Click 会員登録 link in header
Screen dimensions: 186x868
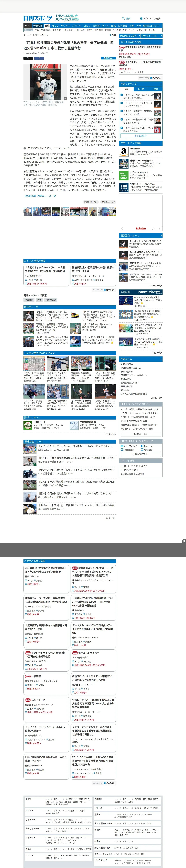[x=157, y=19]
